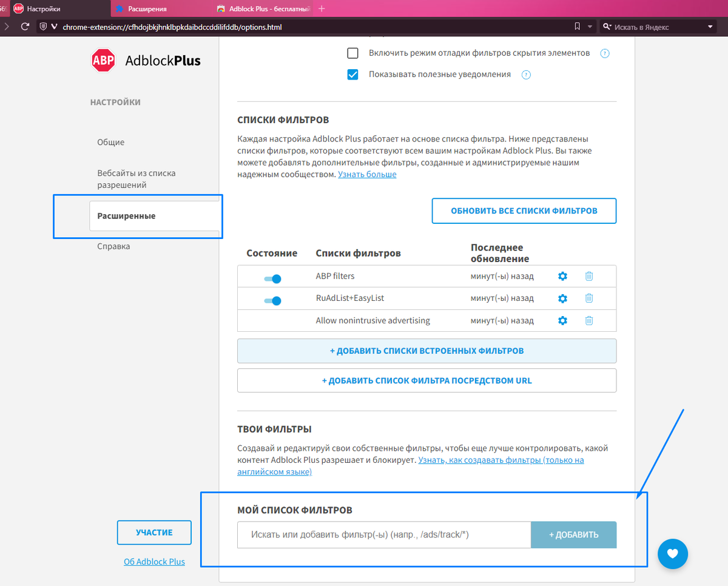The image size is (728, 586).
Task: Click the Adblock Plus logo
Action: [x=146, y=61]
